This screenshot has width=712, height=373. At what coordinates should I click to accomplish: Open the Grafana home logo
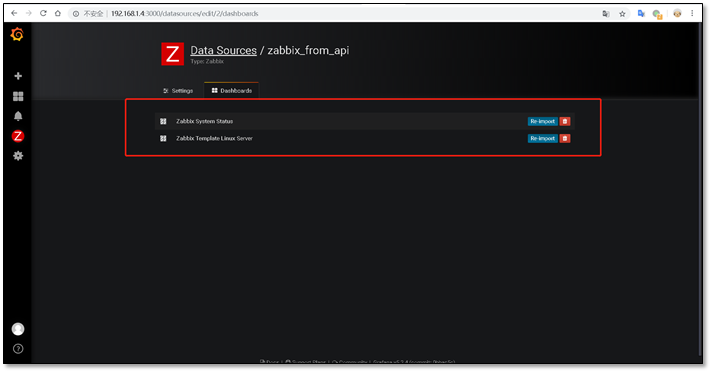pyautogui.click(x=17, y=34)
